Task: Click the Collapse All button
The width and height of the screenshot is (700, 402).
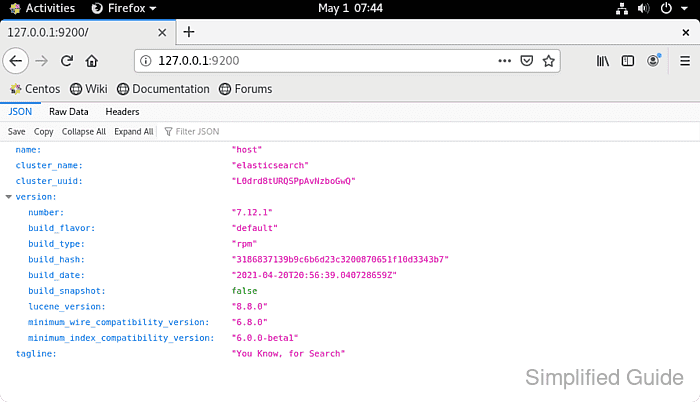Action: click(83, 131)
